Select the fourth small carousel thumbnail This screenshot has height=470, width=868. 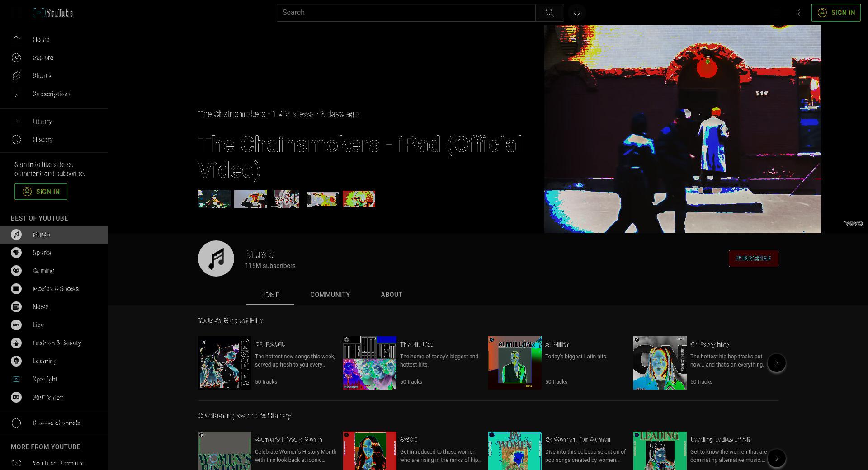323,199
